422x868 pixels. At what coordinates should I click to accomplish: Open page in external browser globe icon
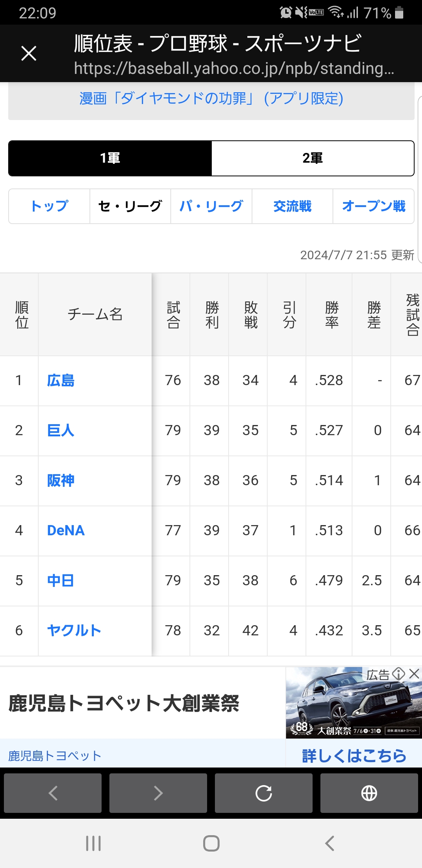tap(369, 793)
